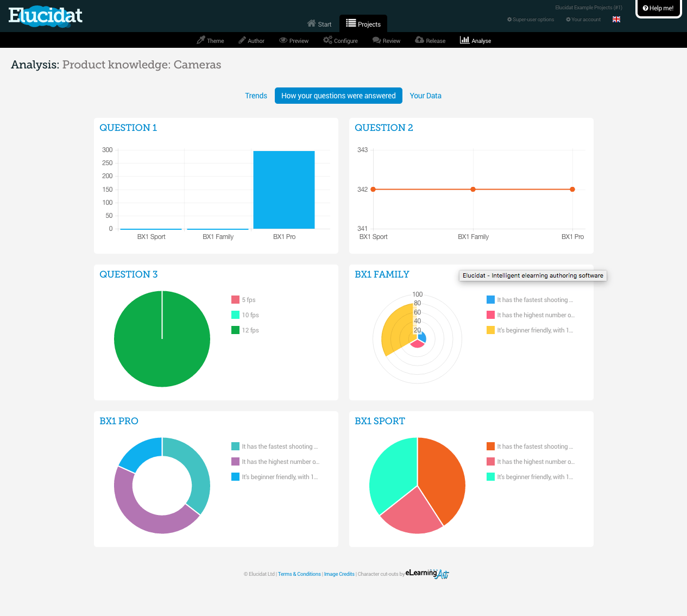Switch to the Your Data tab
687x616 pixels.
tap(425, 96)
